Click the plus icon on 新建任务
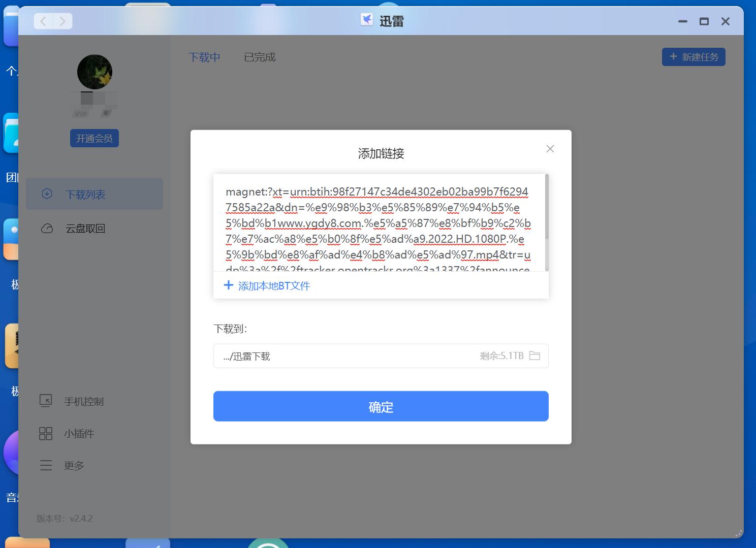Image resolution: width=756 pixels, height=548 pixels. (674, 57)
